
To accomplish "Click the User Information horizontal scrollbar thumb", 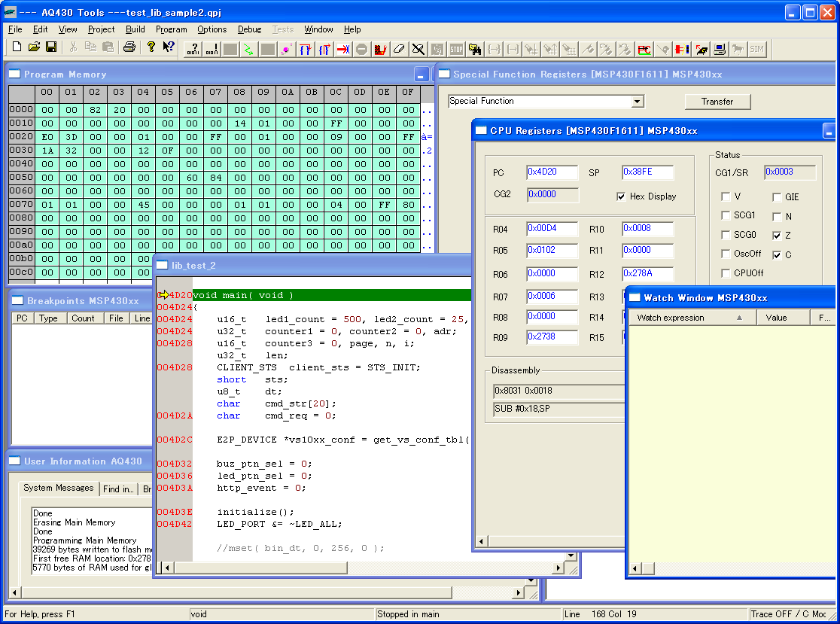I will (236, 592).
